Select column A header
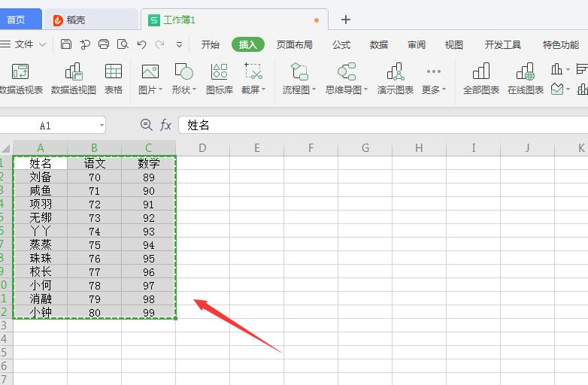The width and height of the screenshot is (588, 385). pos(40,148)
